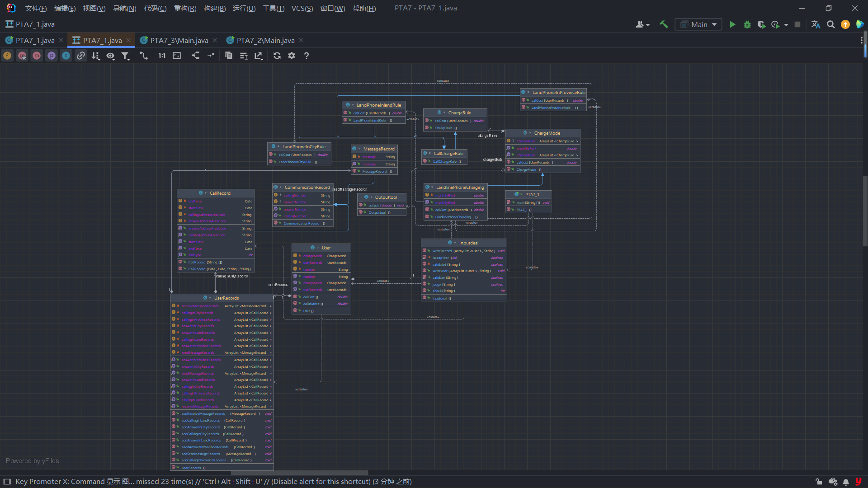Click the Translate icon in top toolbar
868x488 pixels.
click(815, 24)
